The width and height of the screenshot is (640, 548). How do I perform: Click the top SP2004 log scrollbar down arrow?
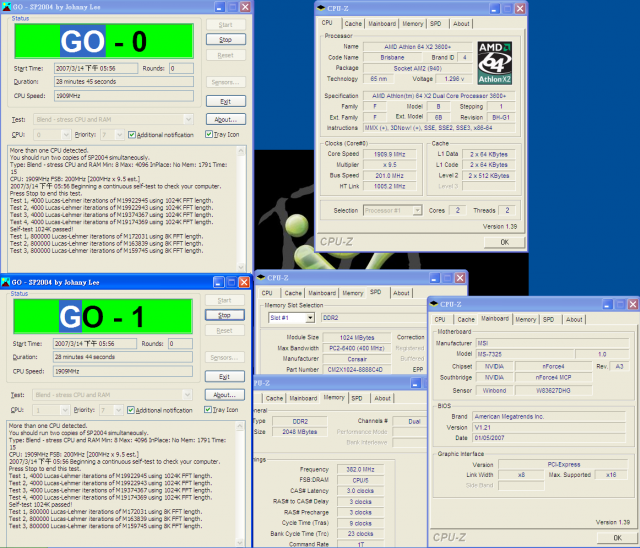pos(241,267)
